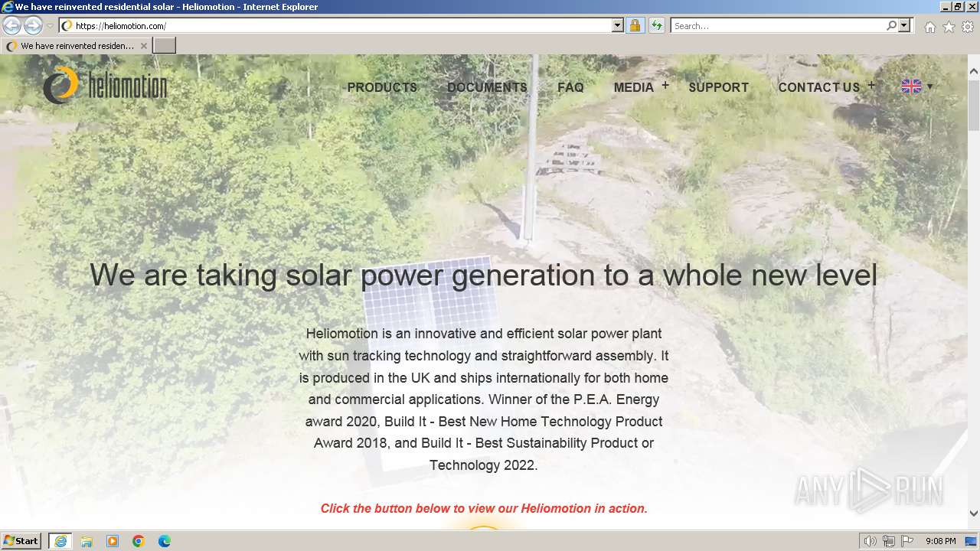Open File Explorer taskbar icon
980x551 pixels.
click(87, 541)
